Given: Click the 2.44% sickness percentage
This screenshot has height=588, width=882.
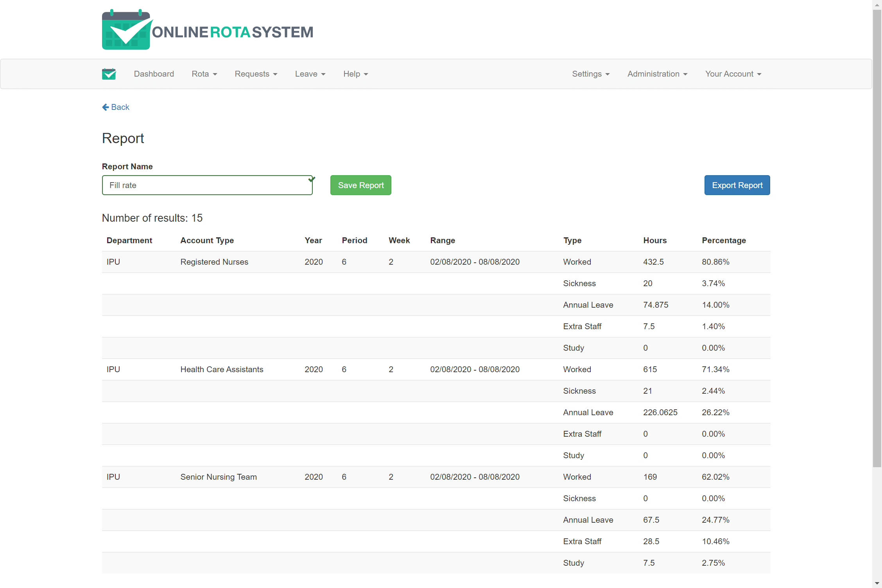Looking at the screenshot, I should click(713, 391).
